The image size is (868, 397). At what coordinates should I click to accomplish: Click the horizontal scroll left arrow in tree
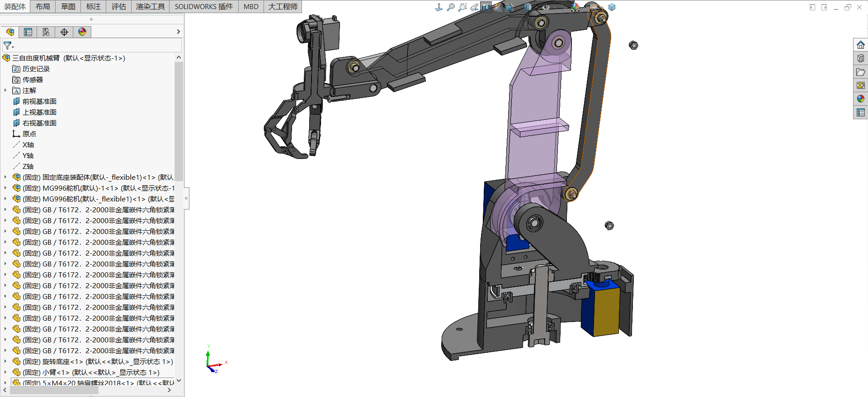tap(5, 390)
